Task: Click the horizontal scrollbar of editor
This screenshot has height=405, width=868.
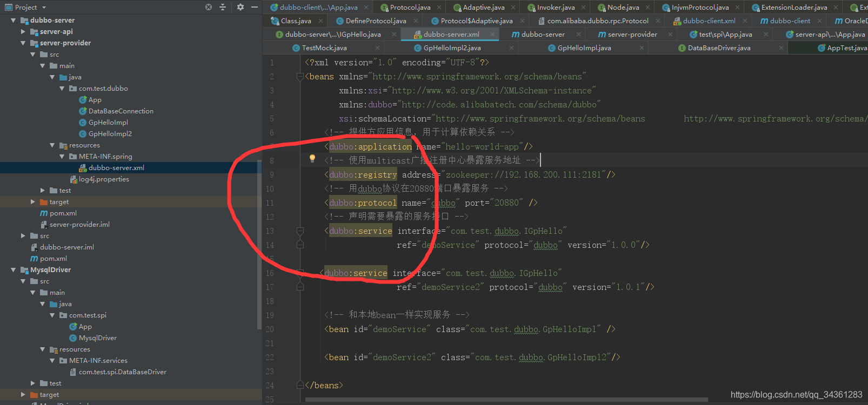Action: click(506, 400)
